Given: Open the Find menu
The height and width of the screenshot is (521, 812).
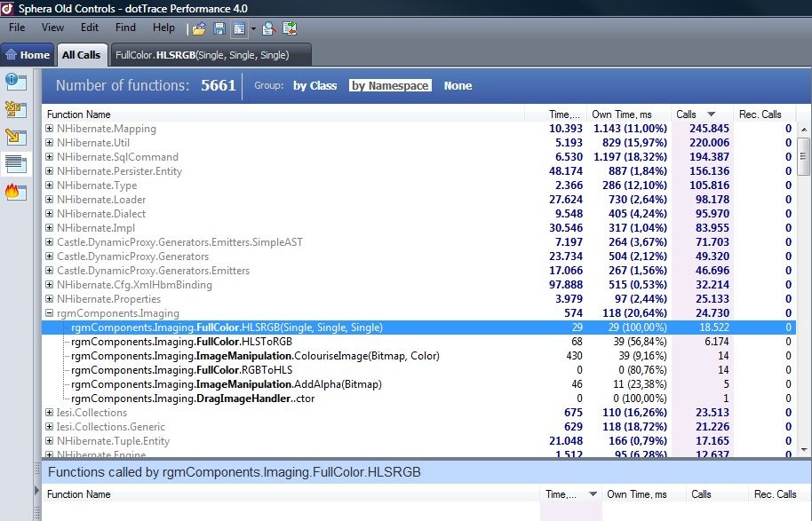Looking at the screenshot, I should tap(125, 28).
